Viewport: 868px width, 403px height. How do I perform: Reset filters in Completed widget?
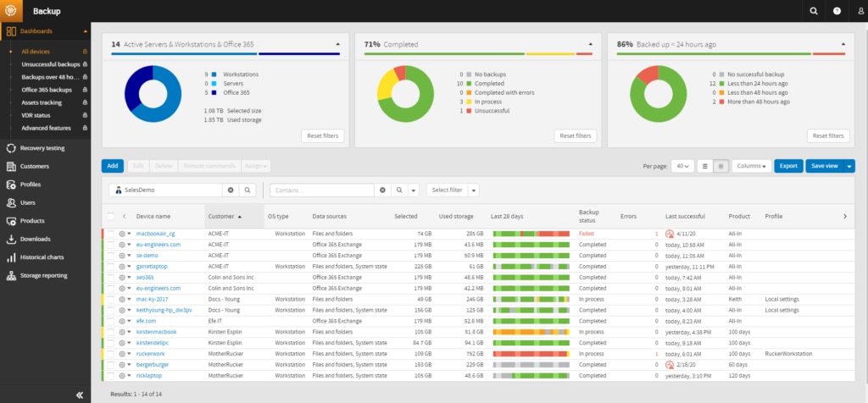pyautogui.click(x=576, y=136)
